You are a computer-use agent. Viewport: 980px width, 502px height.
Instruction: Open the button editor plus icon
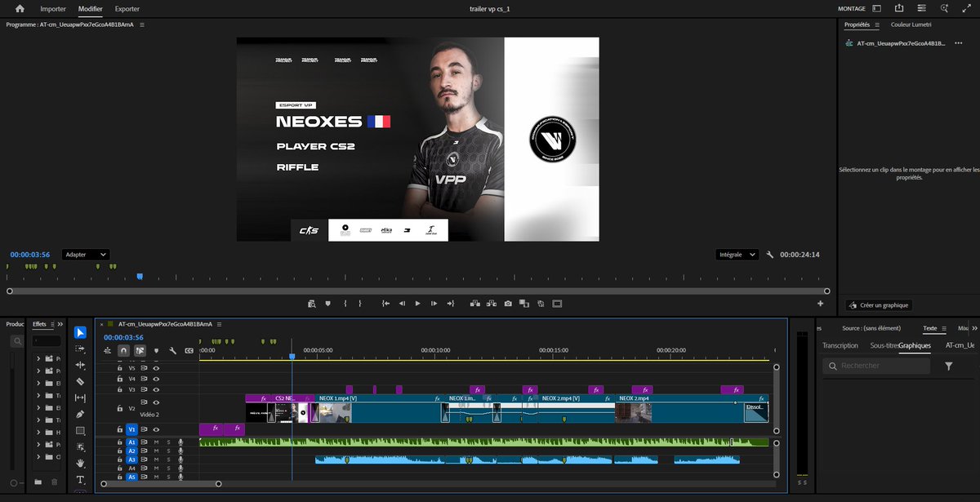(x=820, y=304)
